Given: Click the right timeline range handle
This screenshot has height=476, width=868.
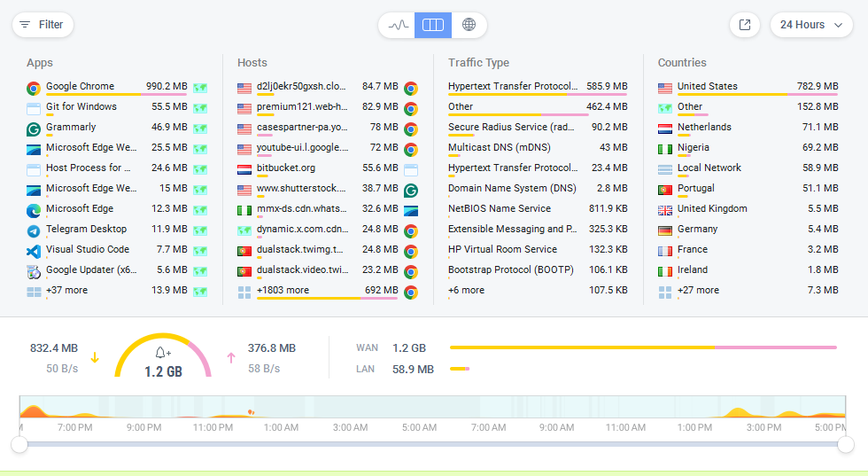Looking at the screenshot, I should click(x=846, y=444).
